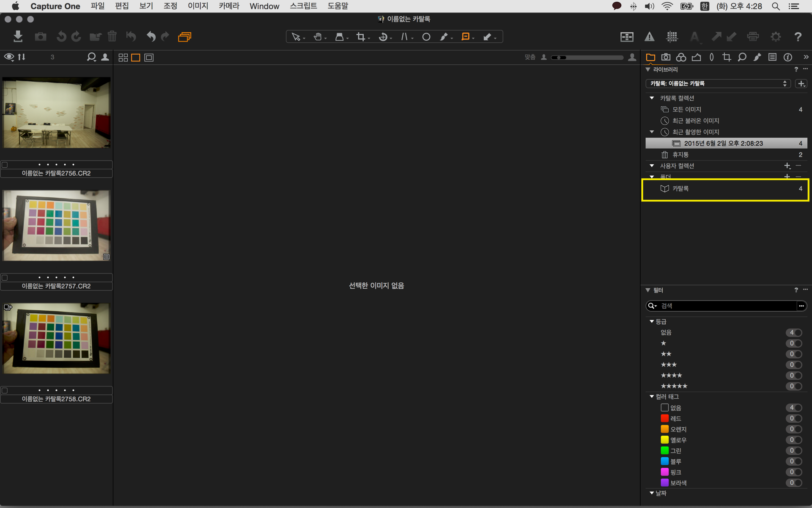Open the 조정 menu
The width and height of the screenshot is (812, 508).
coord(170,6)
